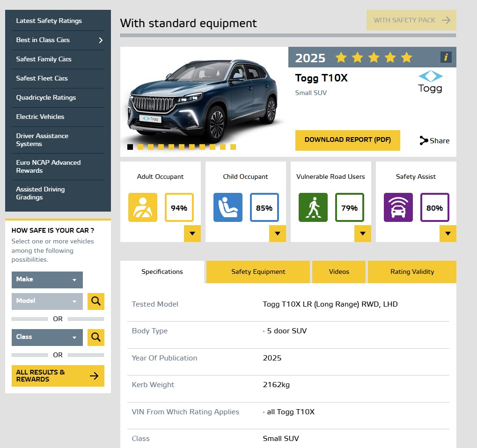Image resolution: width=477 pixels, height=448 pixels.
Task: Open the Rating Validity tab
Action: (412, 272)
